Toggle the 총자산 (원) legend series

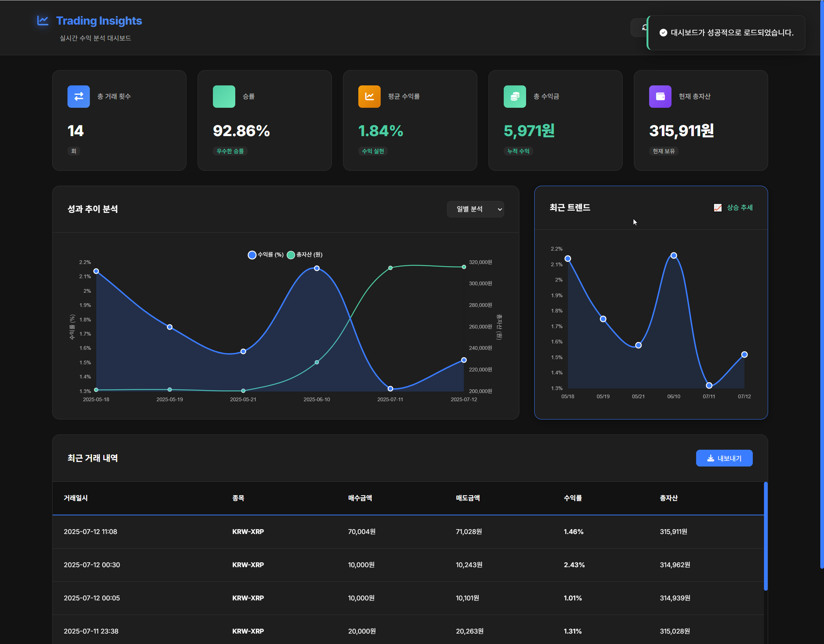click(x=305, y=255)
